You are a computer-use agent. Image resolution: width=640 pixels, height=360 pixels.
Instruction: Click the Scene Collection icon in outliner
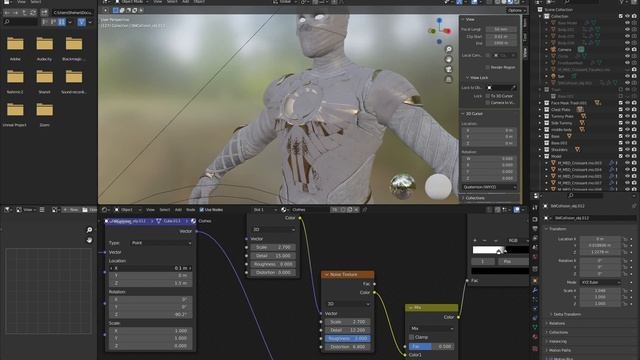pyautogui.click(x=540, y=9)
